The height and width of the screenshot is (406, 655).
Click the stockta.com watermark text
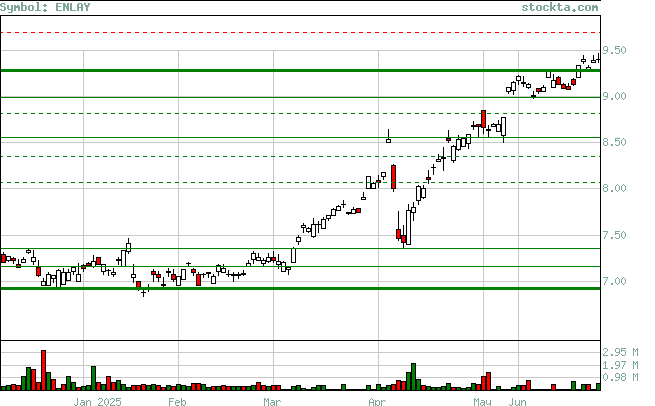point(559,7)
